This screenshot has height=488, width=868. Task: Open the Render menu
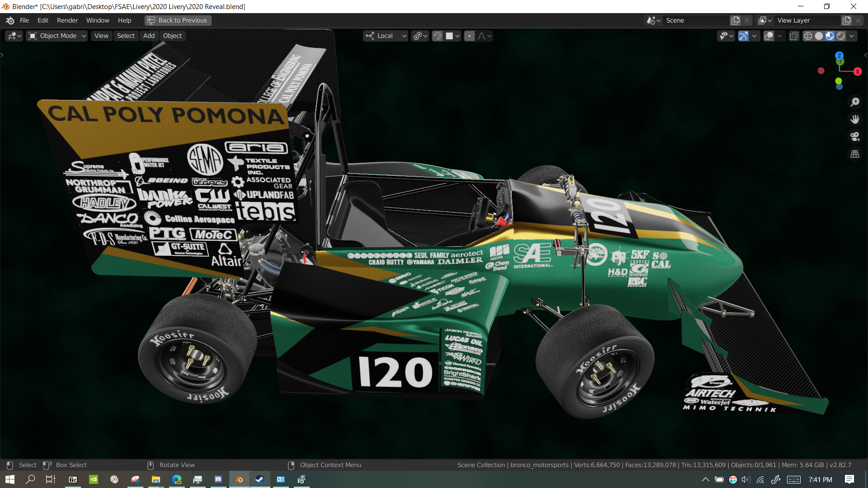(67, 20)
